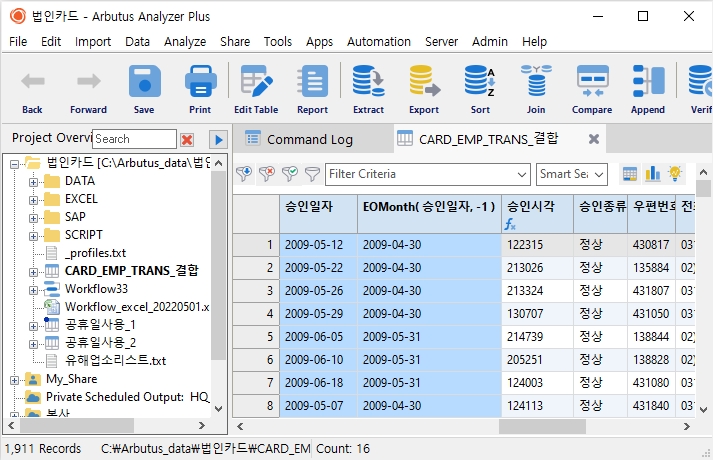Screen dimensions: 713x460
Task: Select Private Scheduled Output node
Action: [x=127, y=397]
